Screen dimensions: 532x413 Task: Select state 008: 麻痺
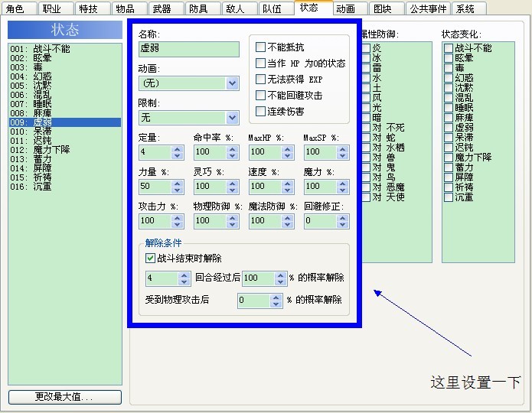pyautogui.click(x=65, y=113)
